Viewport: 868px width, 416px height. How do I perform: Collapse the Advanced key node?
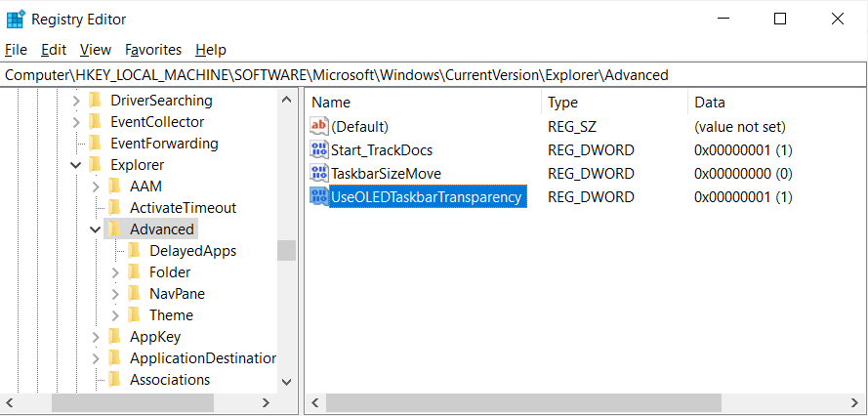[x=95, y=229]
